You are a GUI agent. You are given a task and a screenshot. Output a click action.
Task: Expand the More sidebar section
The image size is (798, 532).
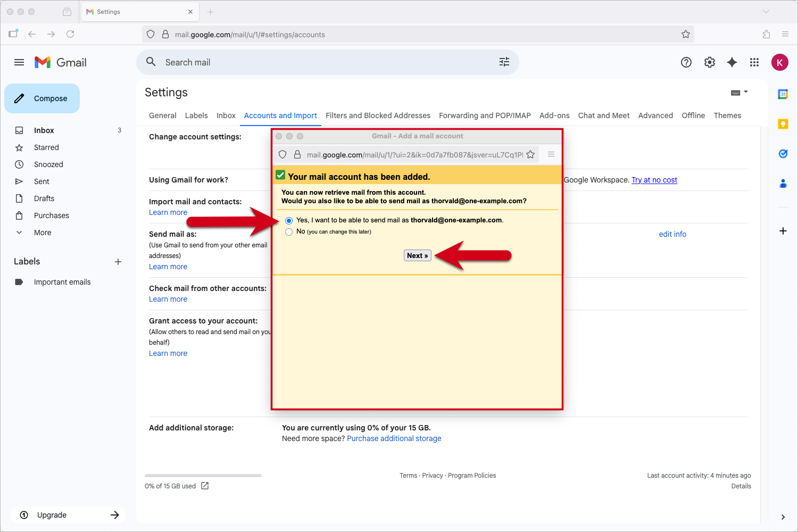(43, 232)
